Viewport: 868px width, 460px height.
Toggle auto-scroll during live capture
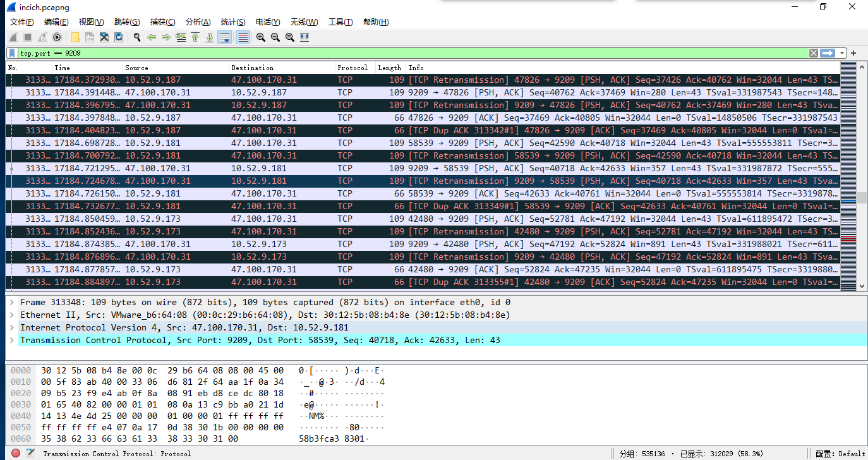224,37
